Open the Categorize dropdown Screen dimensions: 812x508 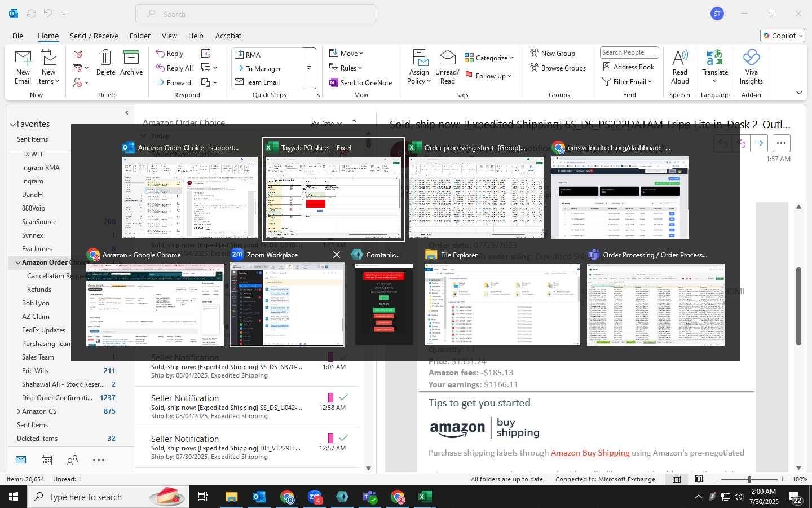coord(489,58)
